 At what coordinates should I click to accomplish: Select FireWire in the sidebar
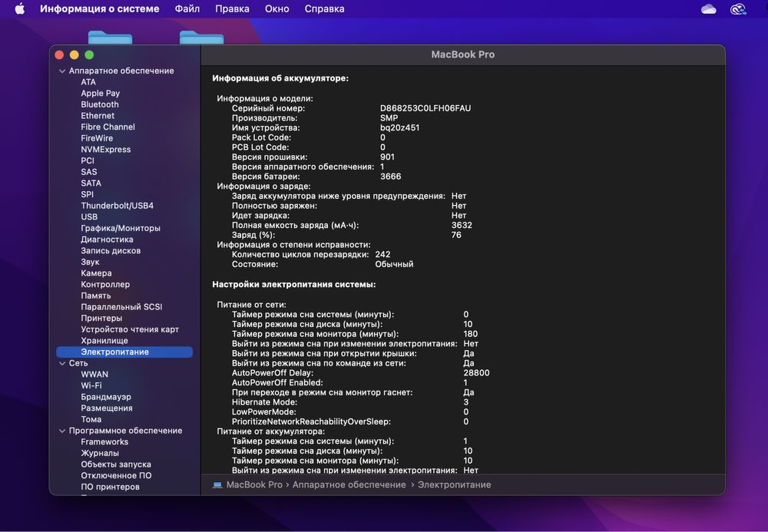[97, 138]
